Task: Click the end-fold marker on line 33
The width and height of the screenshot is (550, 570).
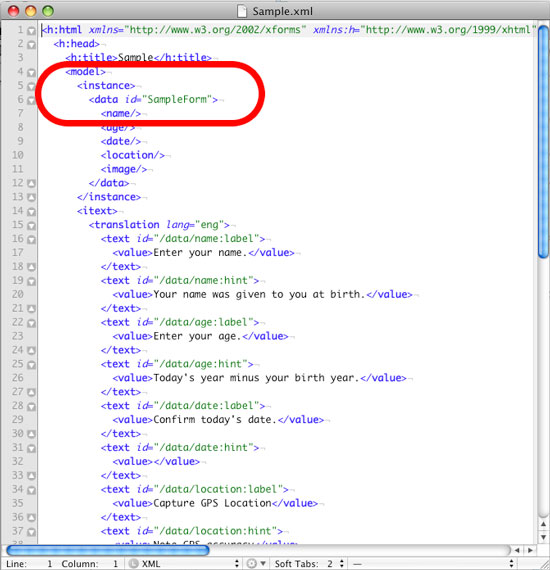Action: 32,476
